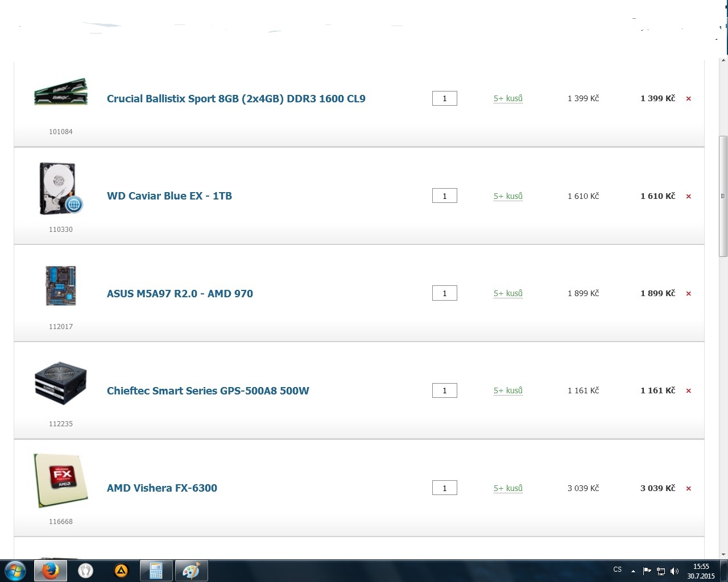Click '5+ kusů' availability for WD Caviar

(508, 196)
